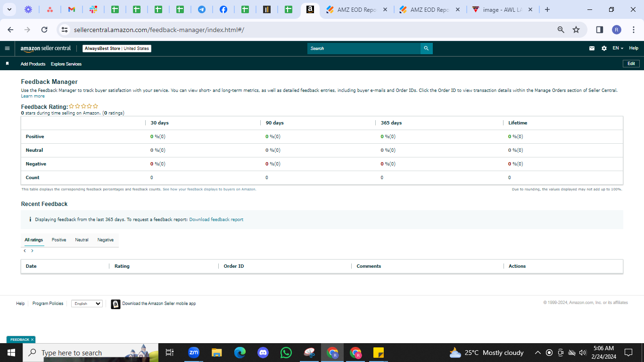
Task: Open Explore Services from favorites bar
Action: (x=66, y=64)
